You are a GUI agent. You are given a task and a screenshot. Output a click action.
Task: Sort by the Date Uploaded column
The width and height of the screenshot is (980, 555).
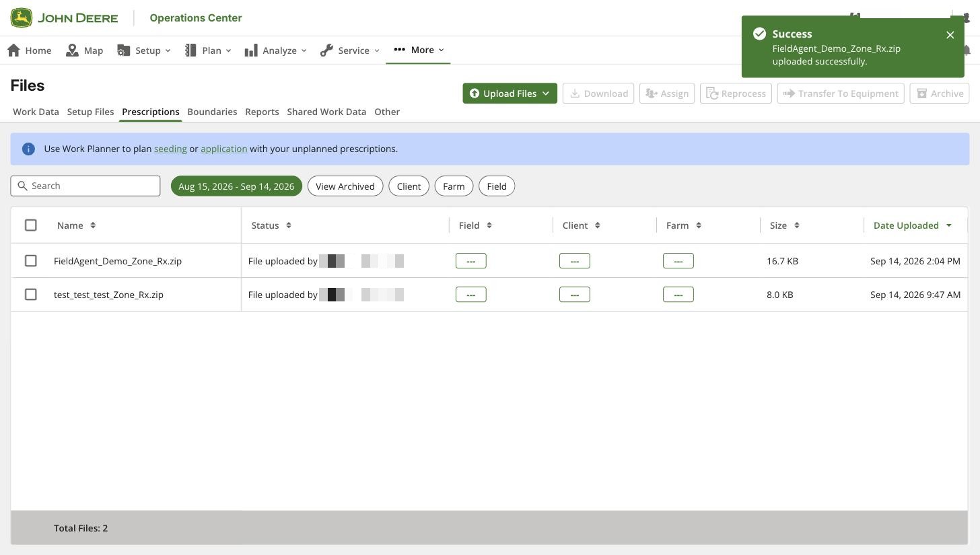click(x=913, y=225)
